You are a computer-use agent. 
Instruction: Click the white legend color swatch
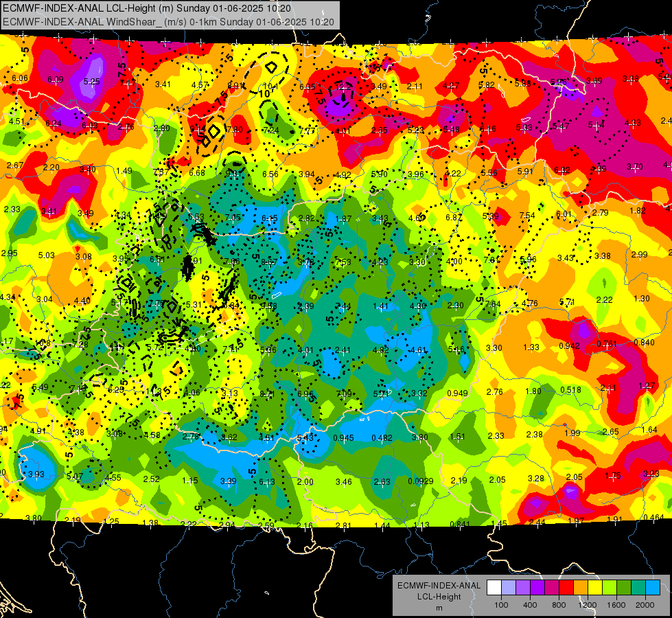tap(494, 588)
